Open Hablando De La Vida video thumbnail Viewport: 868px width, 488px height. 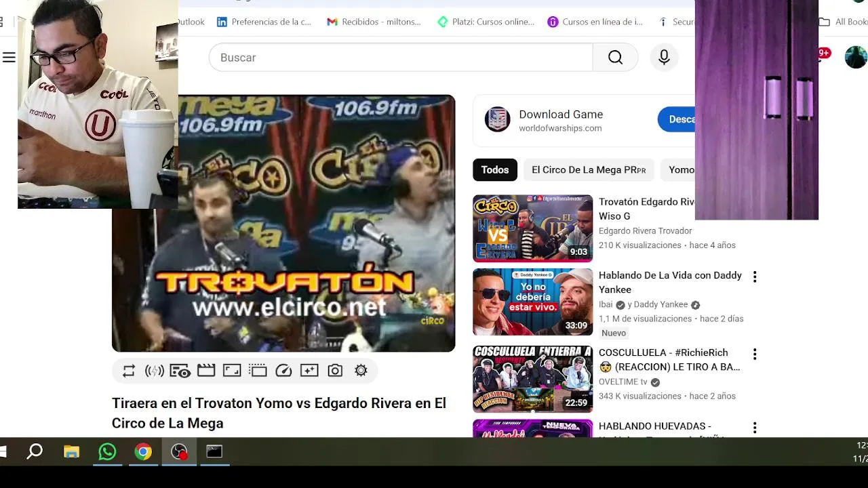532,302
